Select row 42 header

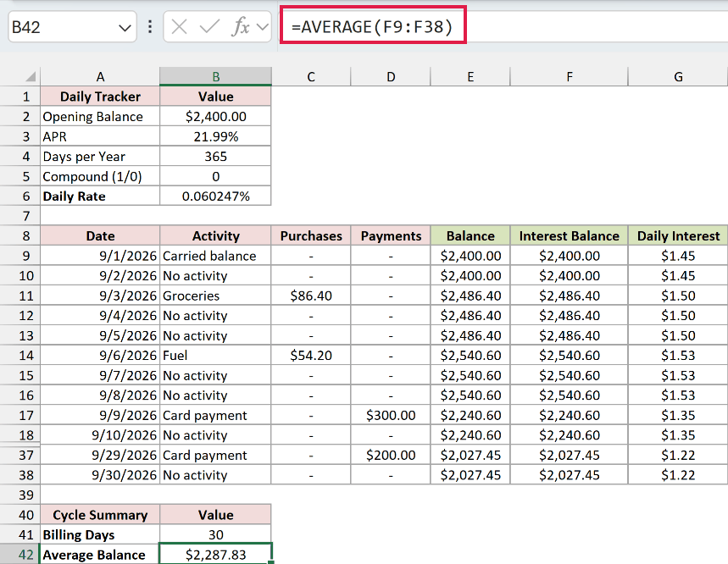[x=20, y=554]
